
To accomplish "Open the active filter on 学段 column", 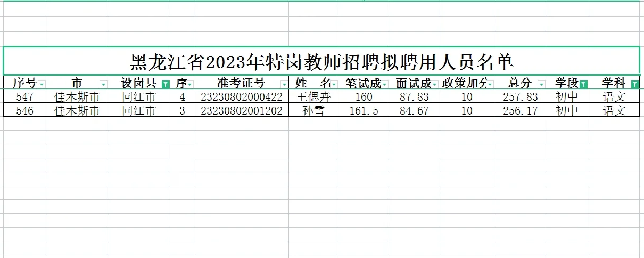I will coord(583,84).
